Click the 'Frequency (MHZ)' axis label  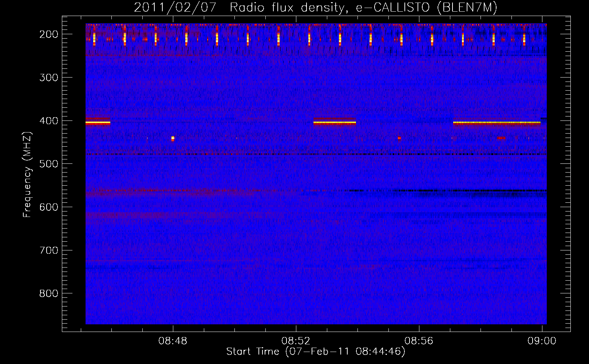coord(27,175)
